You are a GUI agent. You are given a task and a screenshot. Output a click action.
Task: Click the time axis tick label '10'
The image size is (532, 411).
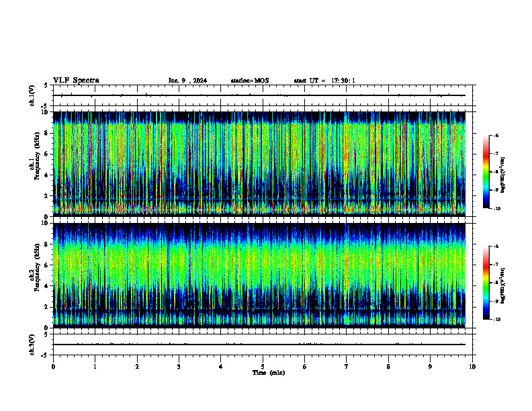[x=472, y=367]
